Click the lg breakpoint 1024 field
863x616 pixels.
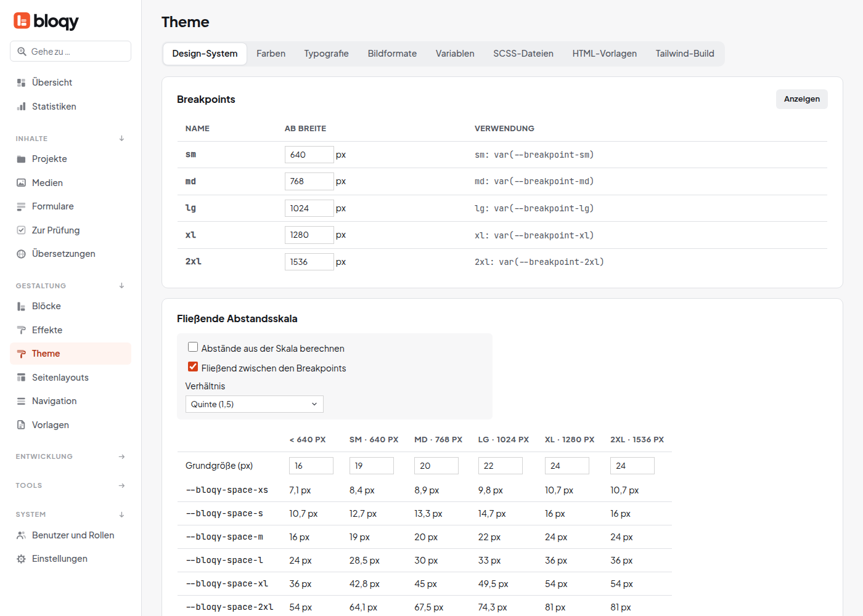pyautogui.click(x=309, y=208)
